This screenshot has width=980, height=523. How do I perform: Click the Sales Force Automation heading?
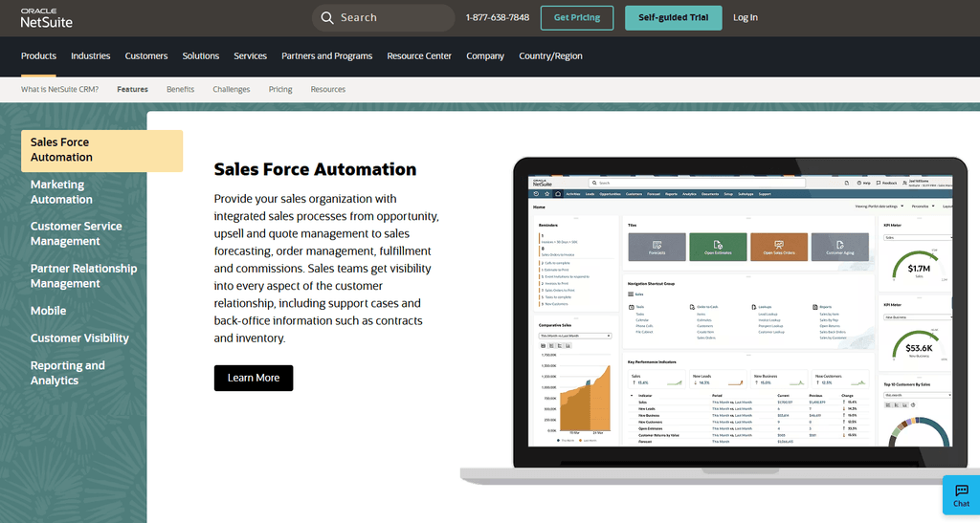pyautogui.click(x=315, y=170)
